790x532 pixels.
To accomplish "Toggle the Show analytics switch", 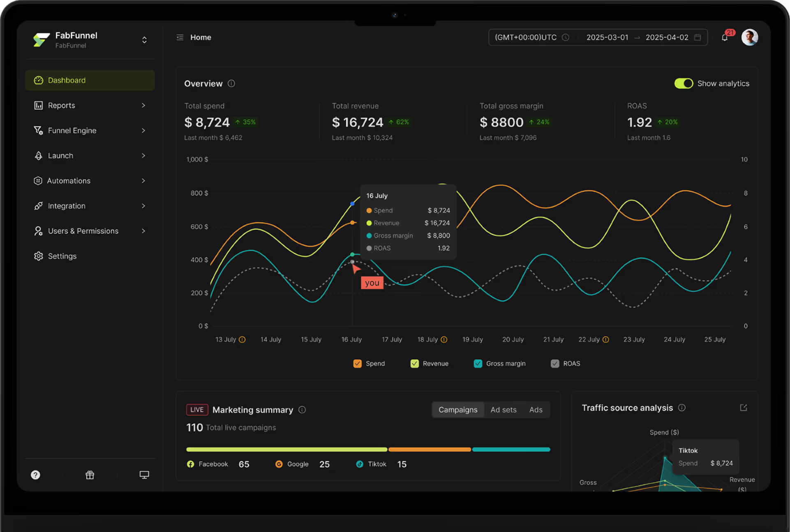I will tap(684, 83).
